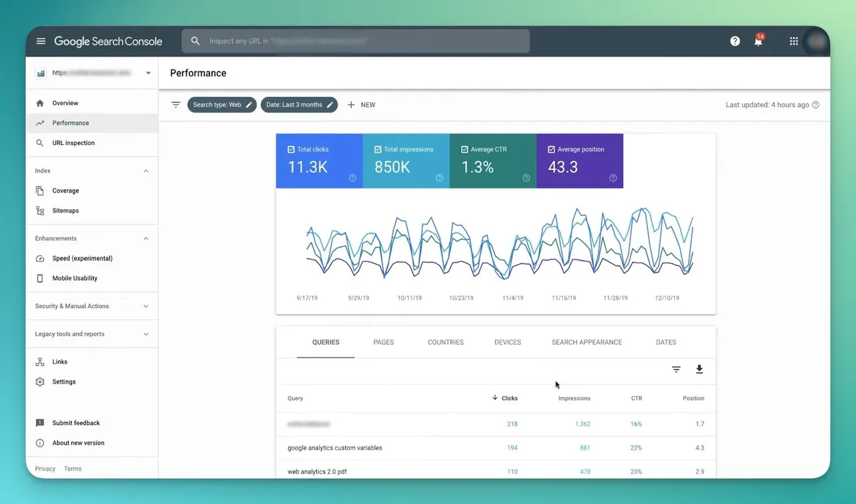856x504 pixels.
Task: Collapse the Index section
Action: point(146,171)
